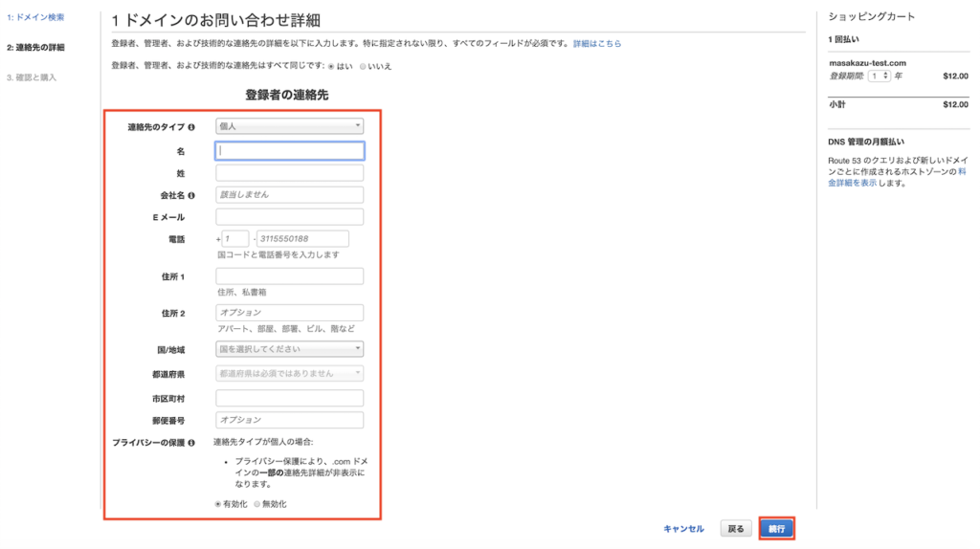Click the phone number field 3115550188

coord(301,239)
